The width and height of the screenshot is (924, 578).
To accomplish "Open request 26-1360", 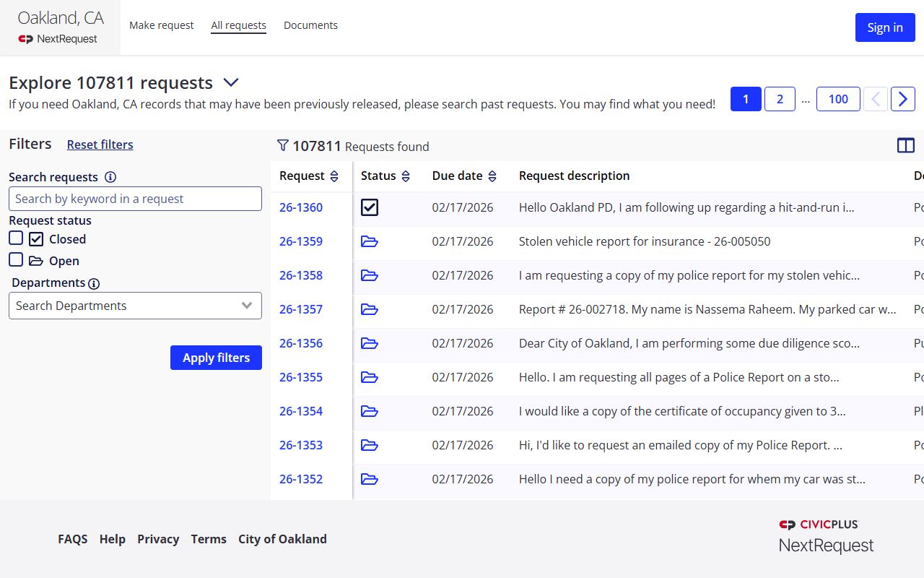I will point(301,207).
